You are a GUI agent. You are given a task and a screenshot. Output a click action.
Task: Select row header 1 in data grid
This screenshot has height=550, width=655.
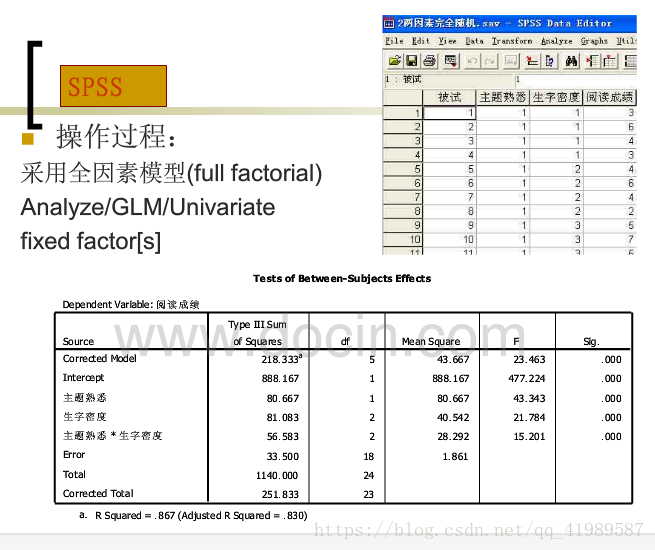[x=403, y=113]
